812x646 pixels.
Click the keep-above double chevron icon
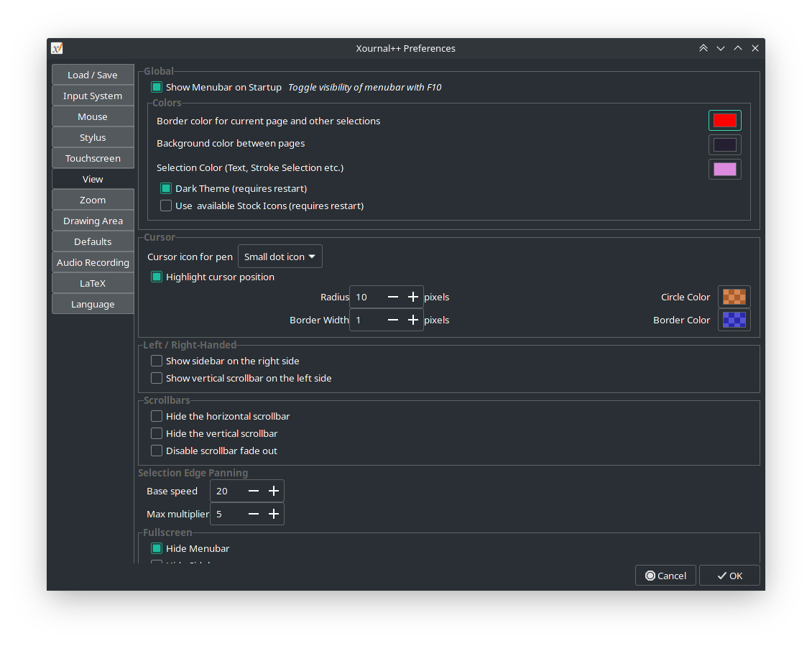click(703, 48)
